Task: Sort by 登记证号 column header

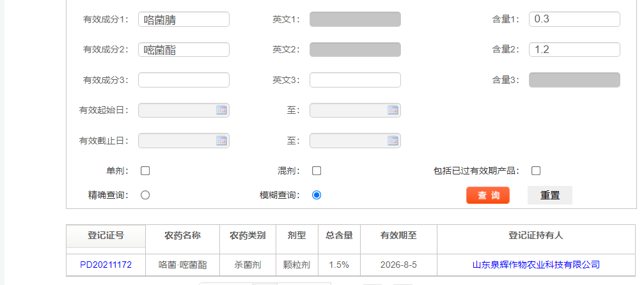Action: click(x=106, y=236)
